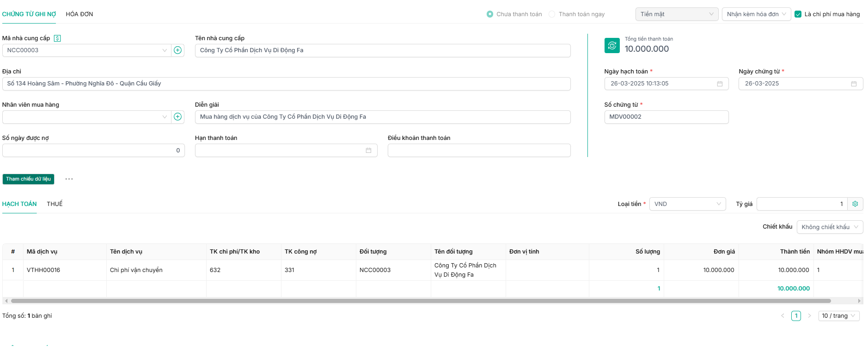Click the Tham chiếu dữ liệu button
This screenshot has height=351, width=868.
point(28,179)
